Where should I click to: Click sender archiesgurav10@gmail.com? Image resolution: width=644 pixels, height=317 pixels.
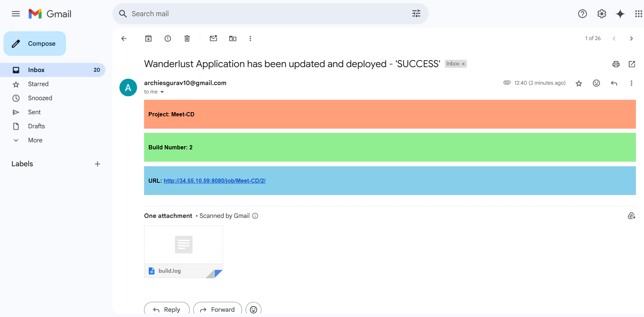(x=185, y=83)
